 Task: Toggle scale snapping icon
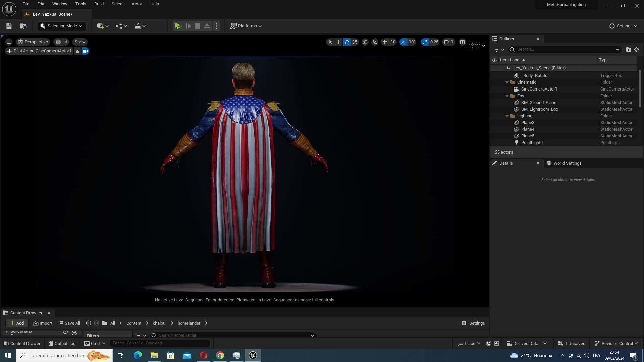click(425, 42)
